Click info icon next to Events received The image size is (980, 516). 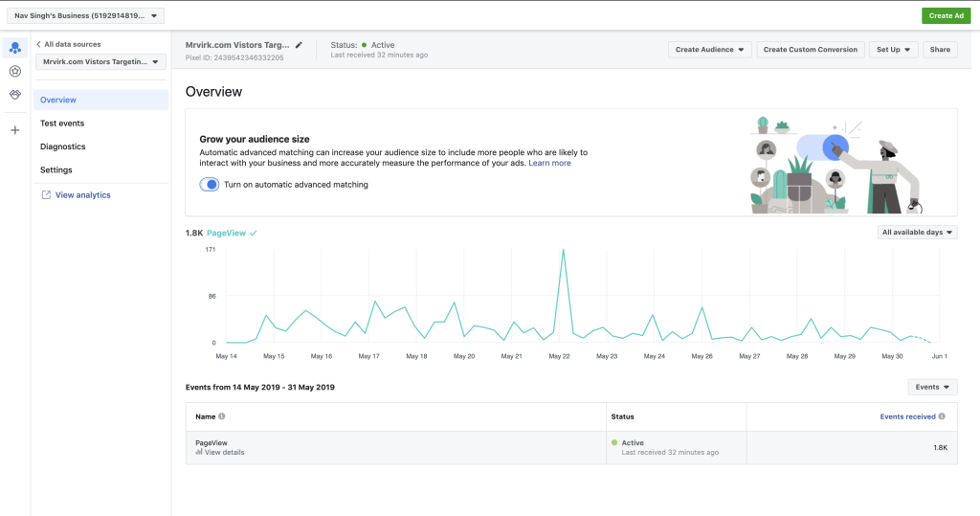942,415
